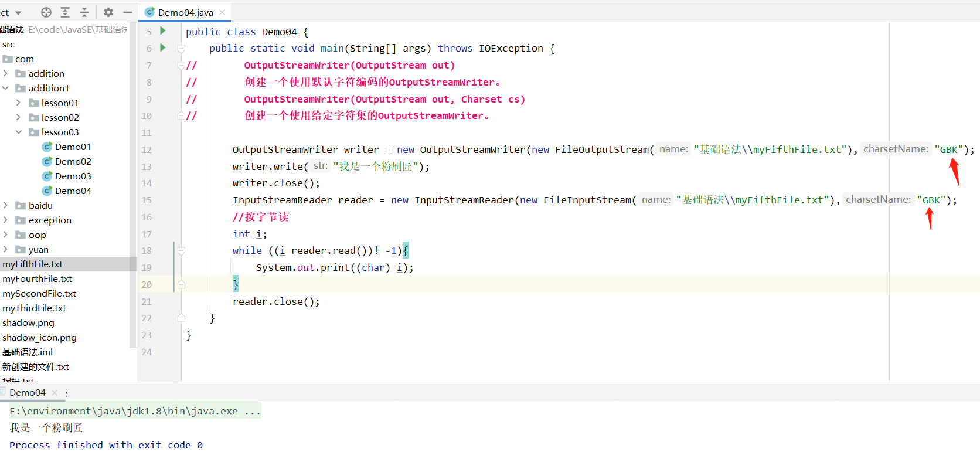Collapse the main method fold at line 6

pos(181,48)
